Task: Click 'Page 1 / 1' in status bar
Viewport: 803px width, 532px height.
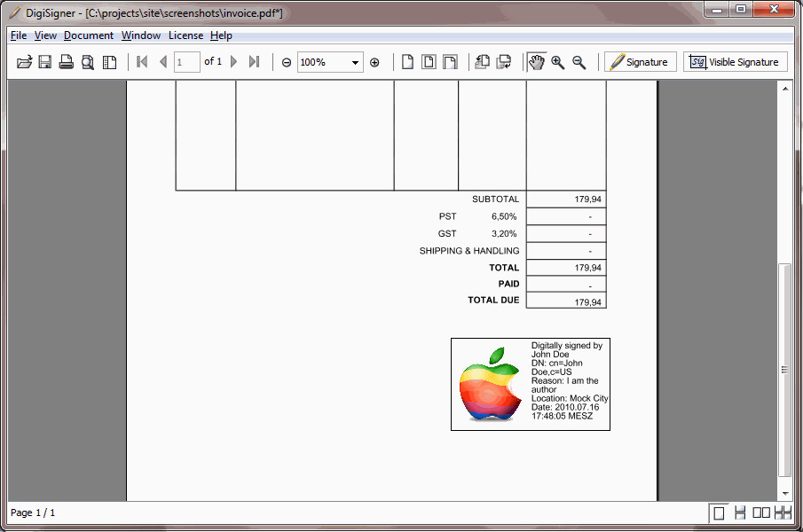Action: [x=33, y=512]
